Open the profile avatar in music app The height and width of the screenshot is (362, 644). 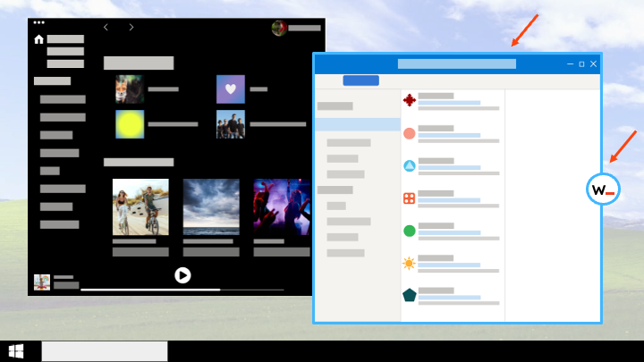pyautogui.click(x=279, y=28)
